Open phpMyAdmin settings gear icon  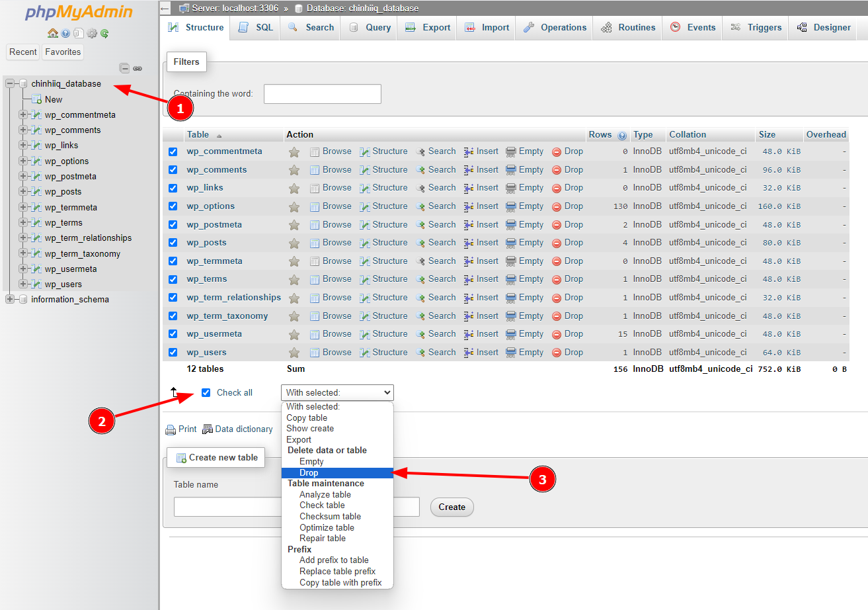pos(92,33)
